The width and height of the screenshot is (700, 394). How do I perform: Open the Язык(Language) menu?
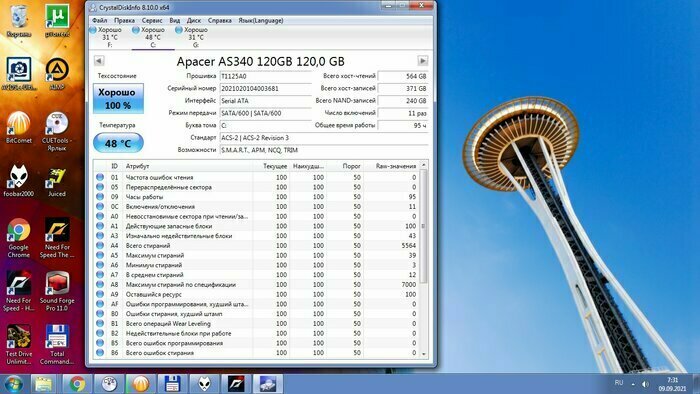(261, 21)
